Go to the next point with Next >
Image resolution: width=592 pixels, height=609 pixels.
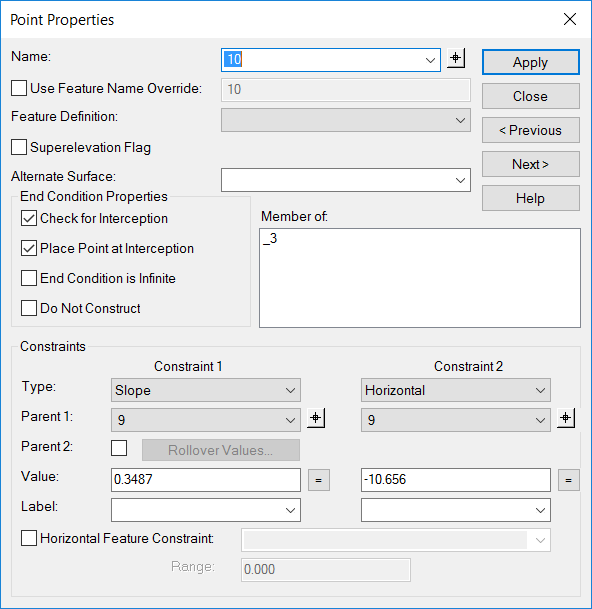click(x=531, y=164)
